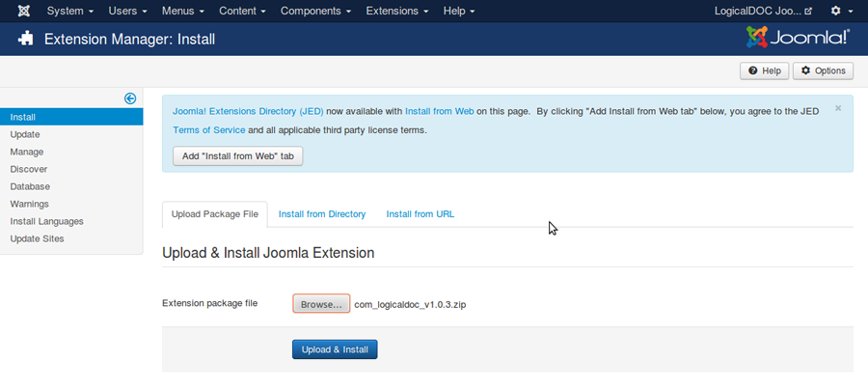
Task: Open the System menu
Action: pos(70,11)
